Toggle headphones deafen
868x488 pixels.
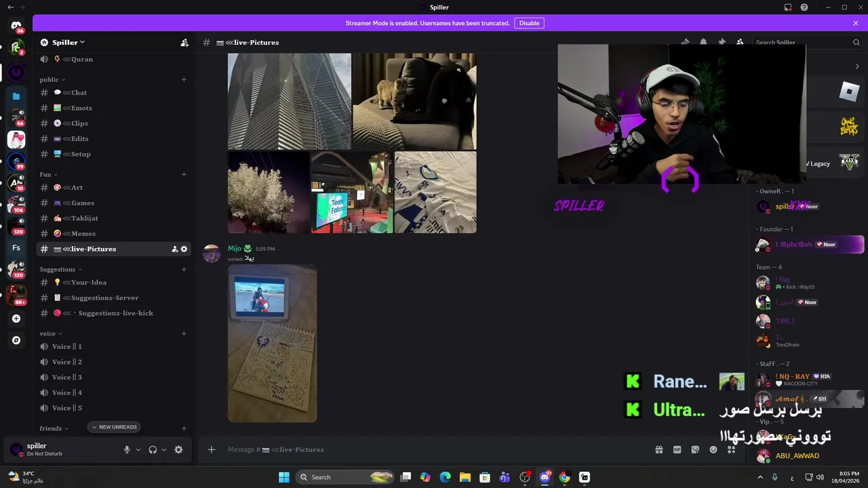153,449
